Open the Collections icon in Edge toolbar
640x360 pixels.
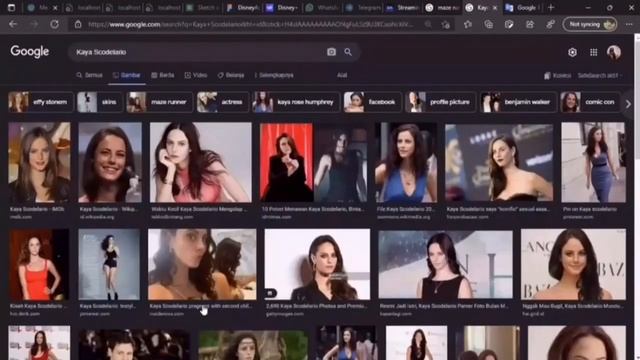coord(489,24)
